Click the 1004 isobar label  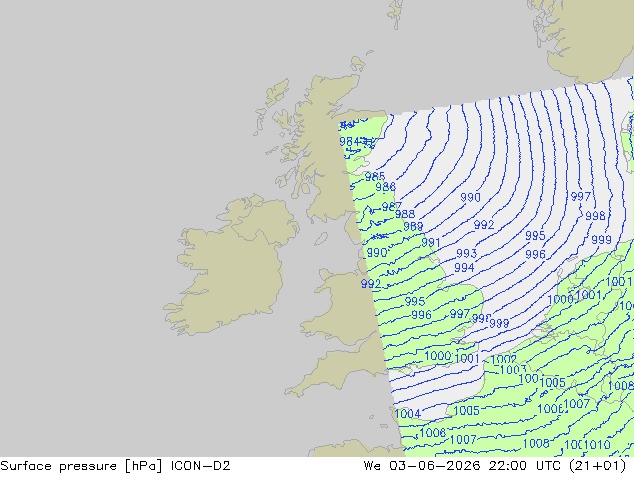pyautogui.click(x=408, y=414)
